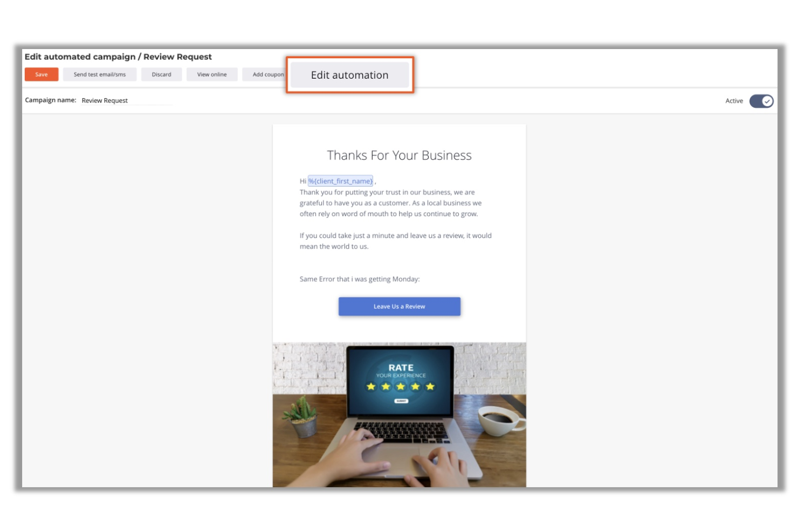Select the %{client_first_name} merge tag
The height and width of the screenshot is (532, 798).
coord(340,181)
